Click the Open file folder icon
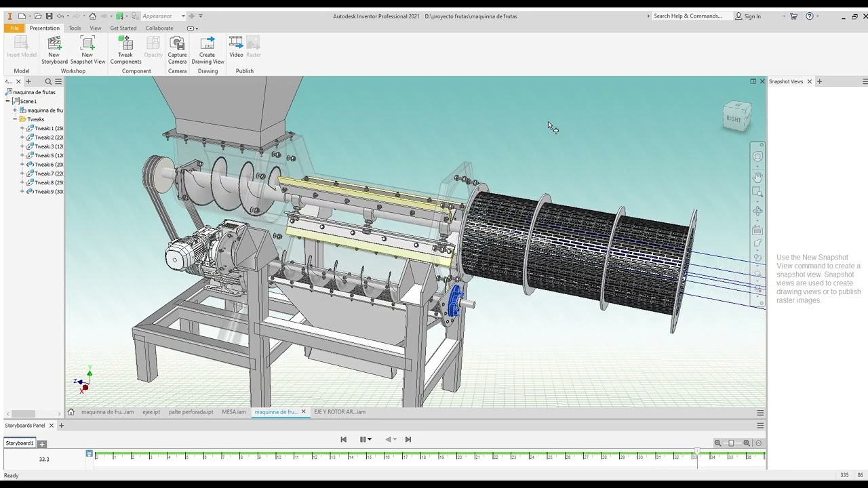Viewport: 868px width, 488px height. pos(38,16)
